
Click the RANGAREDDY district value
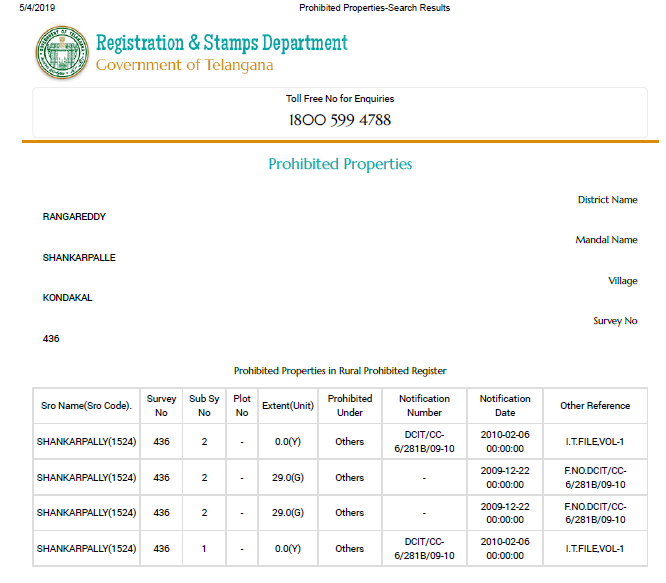tap(74, 217)
